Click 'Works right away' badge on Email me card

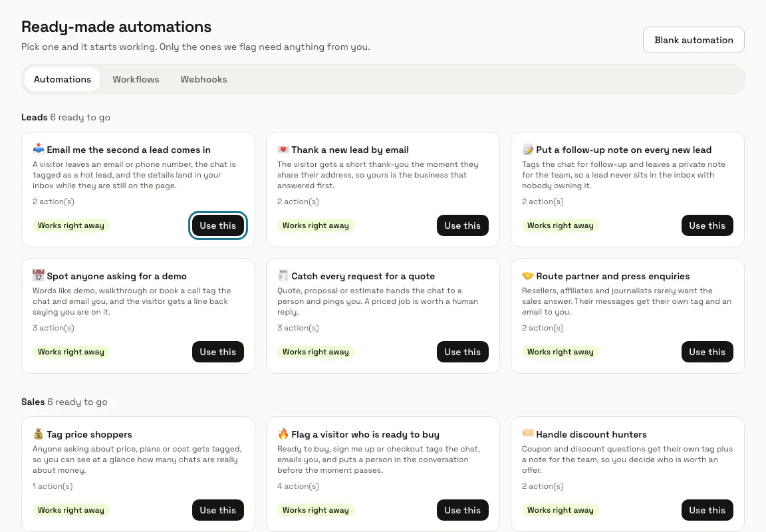71,225
